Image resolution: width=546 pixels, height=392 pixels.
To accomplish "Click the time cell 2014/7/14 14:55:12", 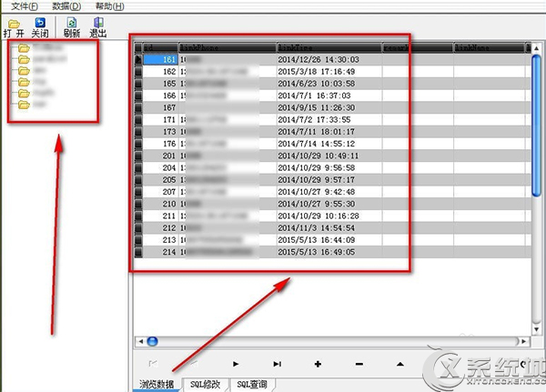I will (x=329, y=144).
